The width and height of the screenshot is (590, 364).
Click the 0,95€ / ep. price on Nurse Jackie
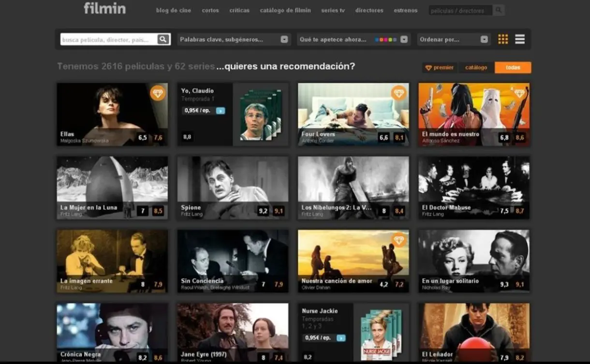tap(318, 338)
